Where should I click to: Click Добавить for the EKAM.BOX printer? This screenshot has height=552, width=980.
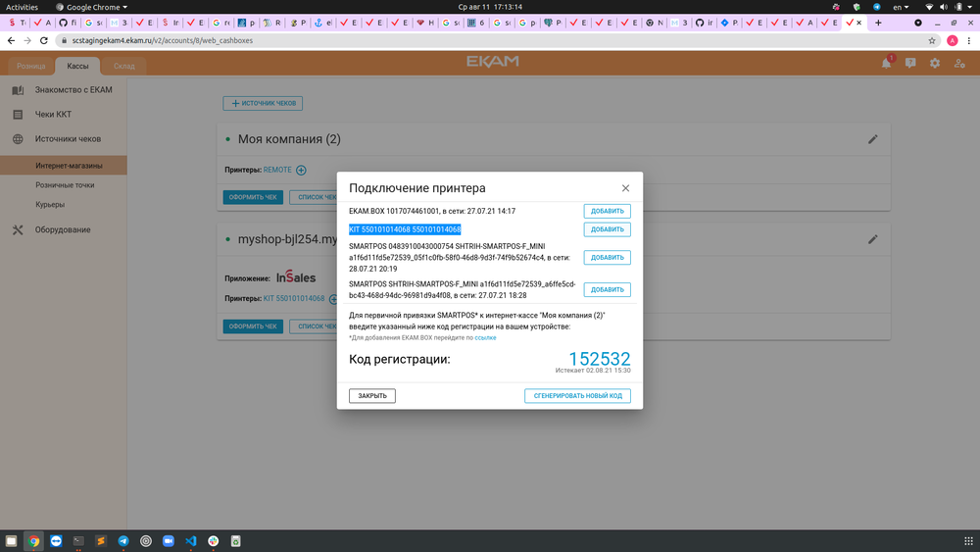coord(607,211)
